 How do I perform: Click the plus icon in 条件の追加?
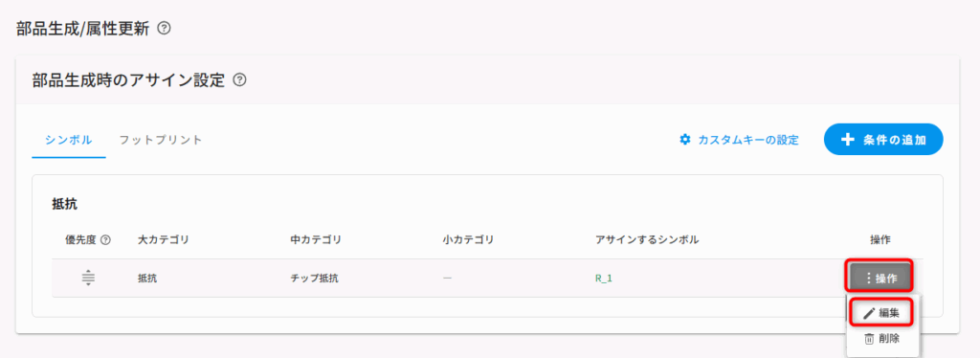tap(847, 140)
